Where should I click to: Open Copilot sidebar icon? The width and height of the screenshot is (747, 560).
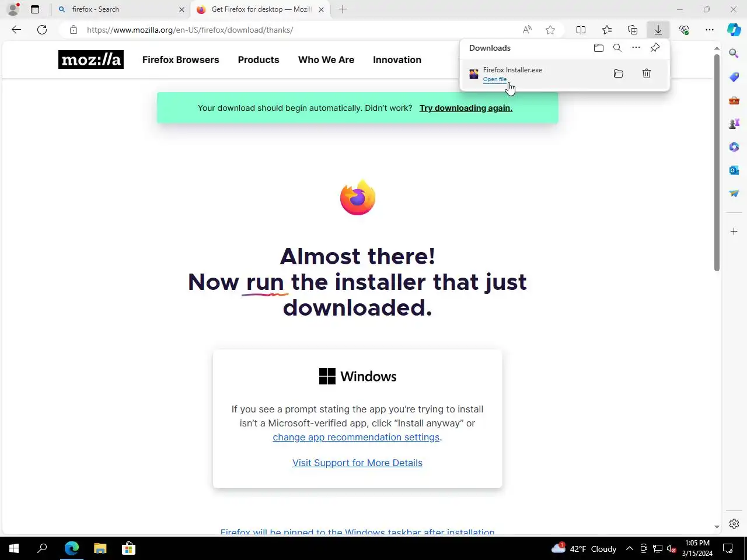(734, 30)
